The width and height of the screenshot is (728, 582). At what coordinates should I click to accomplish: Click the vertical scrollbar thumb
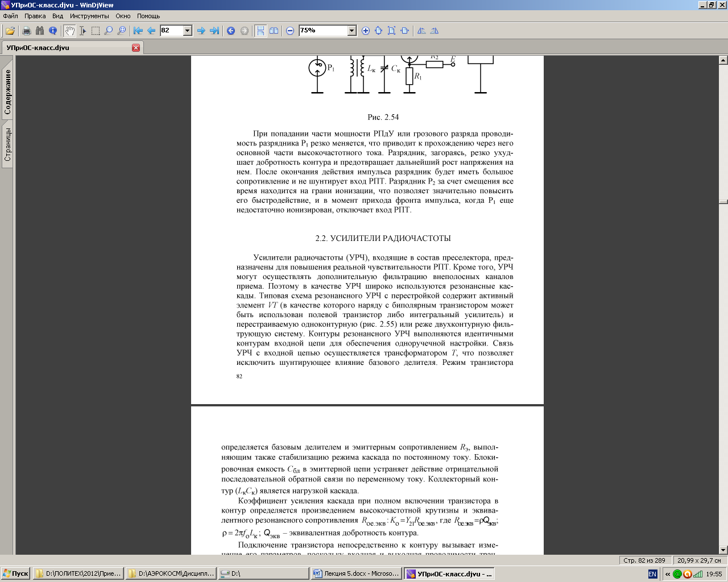(723, 201)
